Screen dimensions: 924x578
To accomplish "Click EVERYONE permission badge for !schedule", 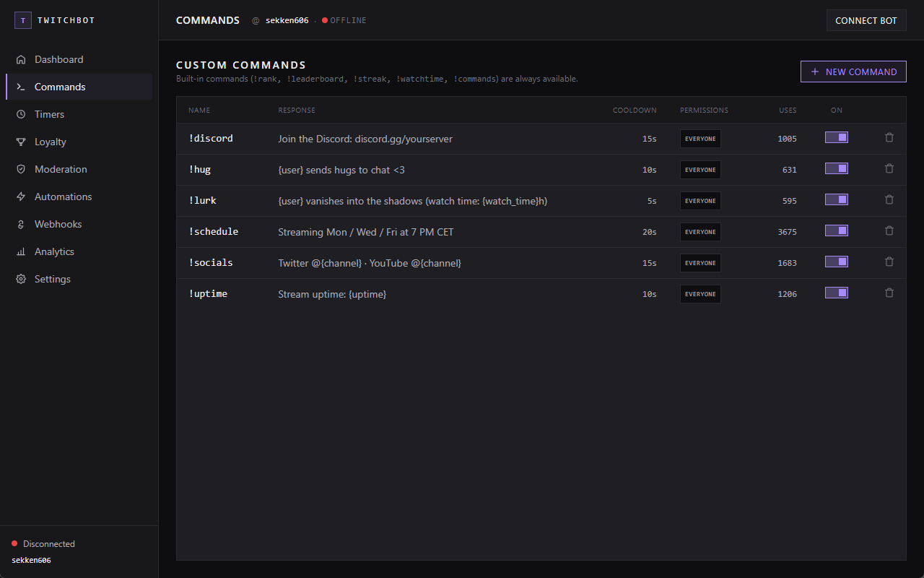I will click(x=700, y=232).
